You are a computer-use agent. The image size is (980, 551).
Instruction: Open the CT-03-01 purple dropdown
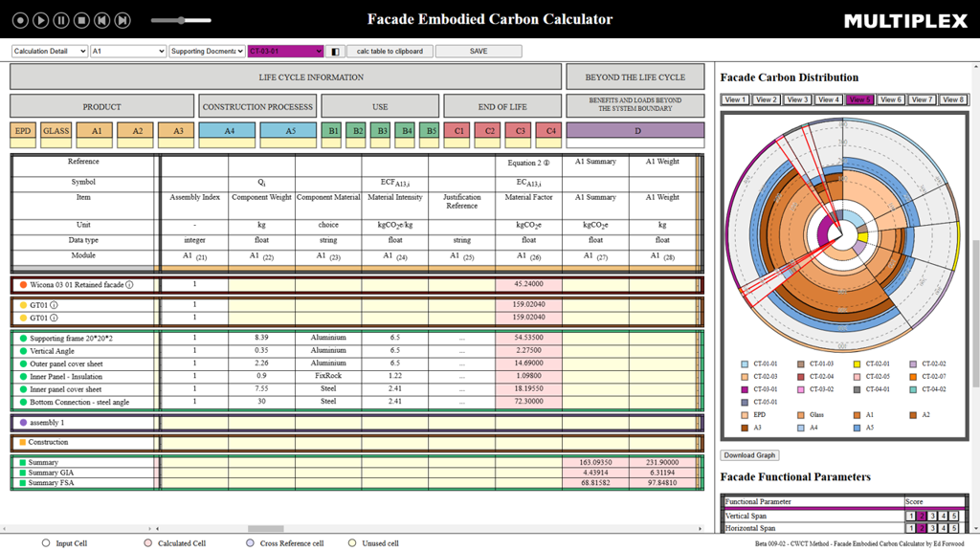click(285, 52)
